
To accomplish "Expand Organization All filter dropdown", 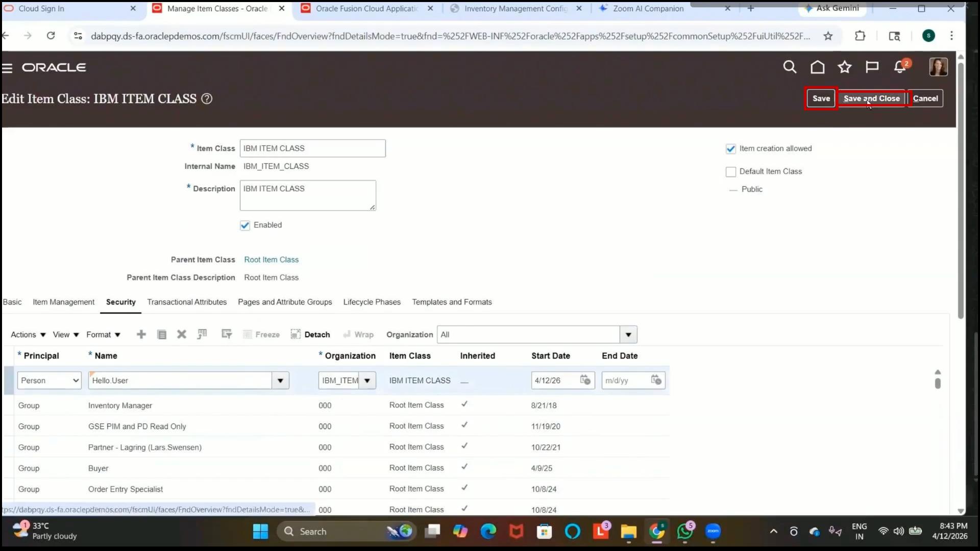I will pos(628,335).
